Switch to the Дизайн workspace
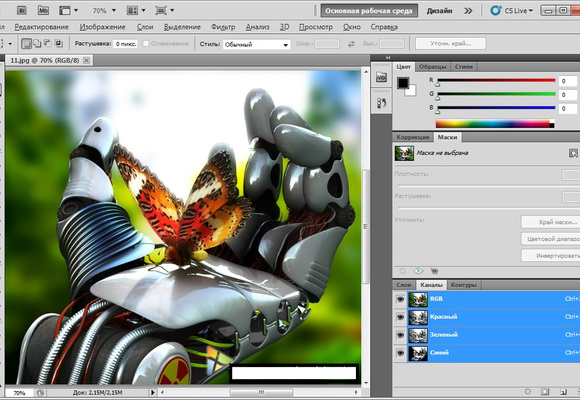Image resolution: width=580 pixels, height=400 pixels. pos(439,11)
